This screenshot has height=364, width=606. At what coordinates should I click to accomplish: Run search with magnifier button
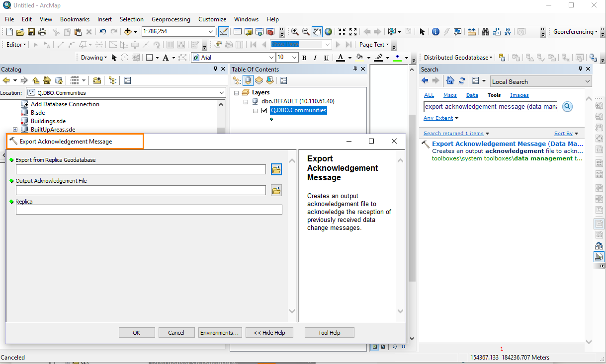click(567, 106)
